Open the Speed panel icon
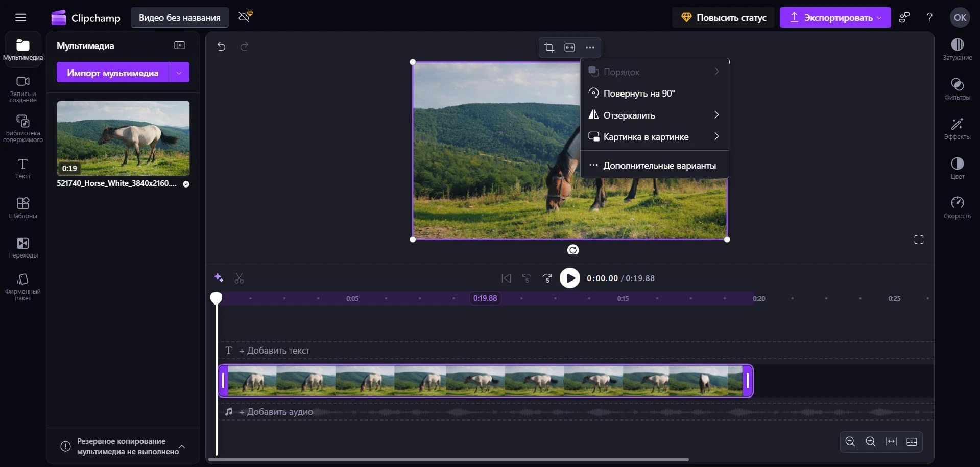The height and width of the screenshot is (467, 980). click(957, 207)
